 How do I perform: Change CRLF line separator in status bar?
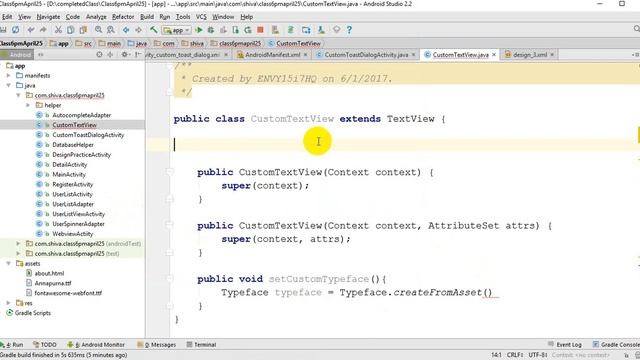click(515, 355)
